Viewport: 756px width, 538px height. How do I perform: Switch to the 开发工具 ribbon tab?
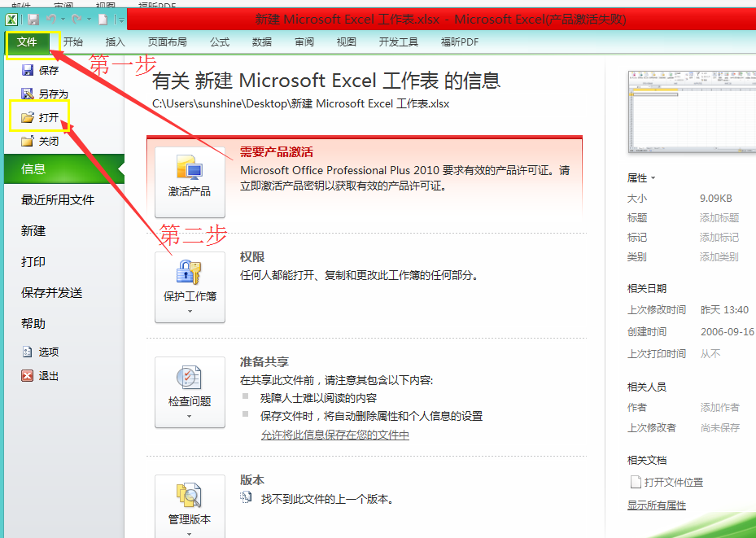click(398, 42)
